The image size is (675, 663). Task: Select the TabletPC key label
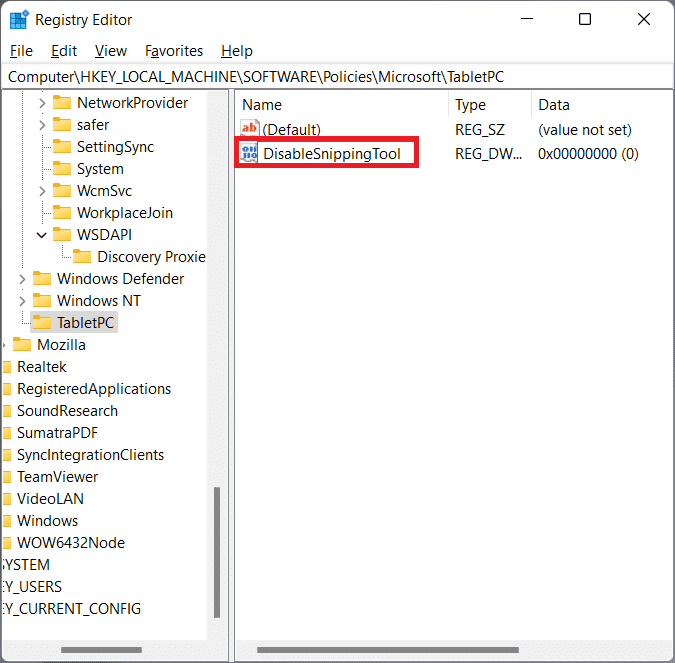coord(85,322)
